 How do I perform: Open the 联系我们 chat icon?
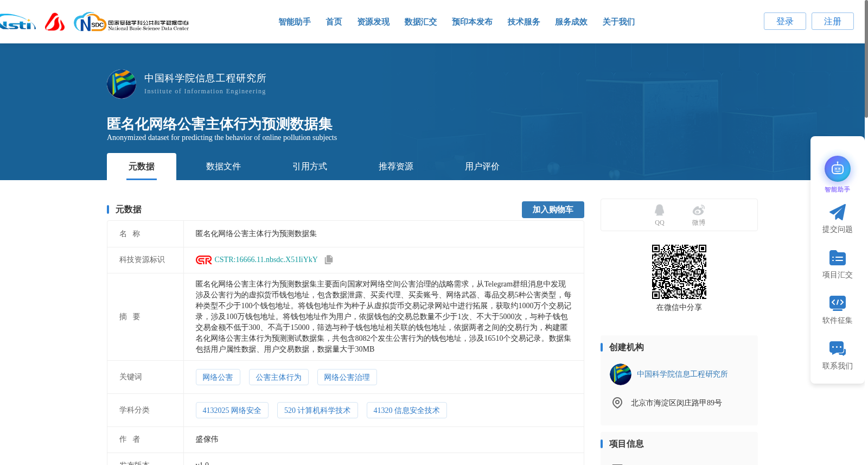[x=837, y=348]
